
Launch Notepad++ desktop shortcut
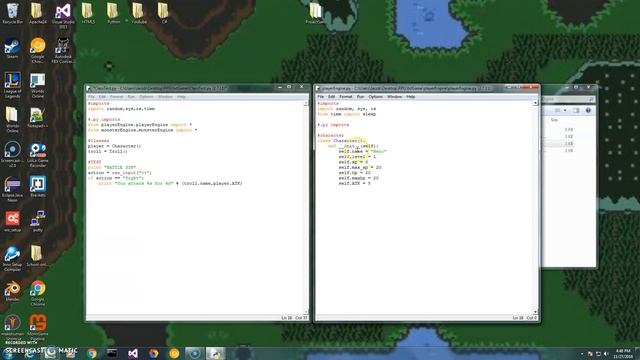point(38,118)
